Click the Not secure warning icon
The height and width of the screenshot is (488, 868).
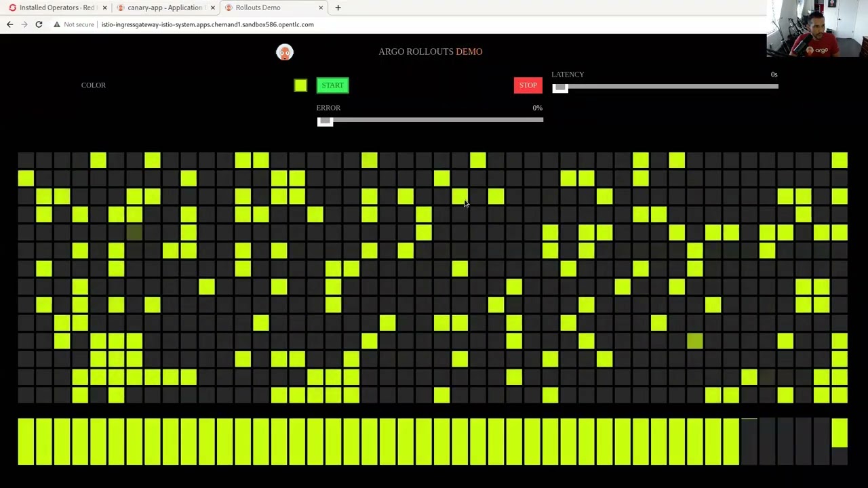coord(57,24)
